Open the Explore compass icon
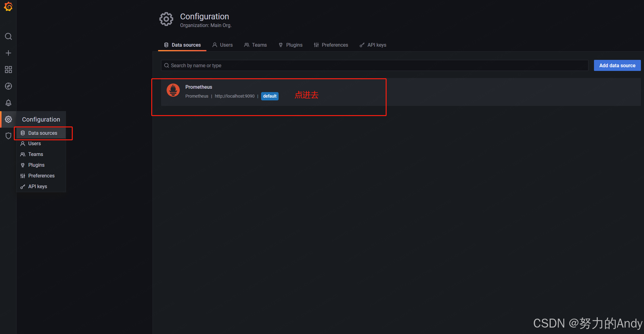The width and height of the screenshot is (644, 334). [x=8, y=86]
